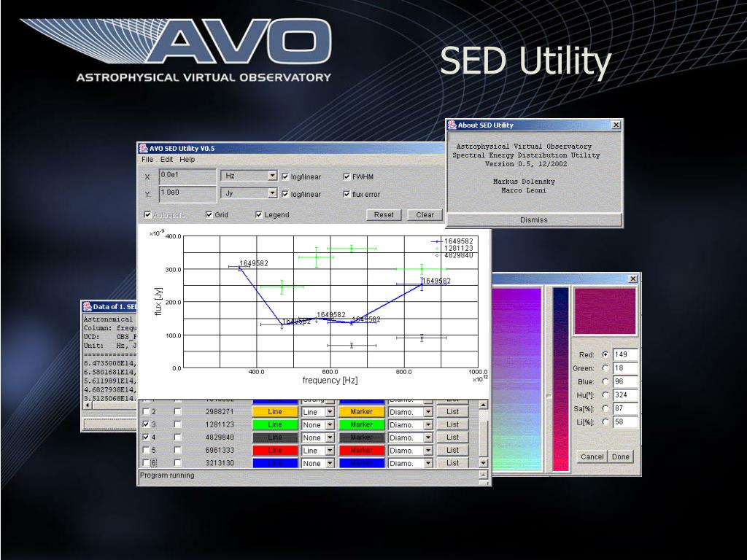This screenshot has width=747, height=560.
Task: Toggle X axis log/linear checkbox
Action: (285, 176)
